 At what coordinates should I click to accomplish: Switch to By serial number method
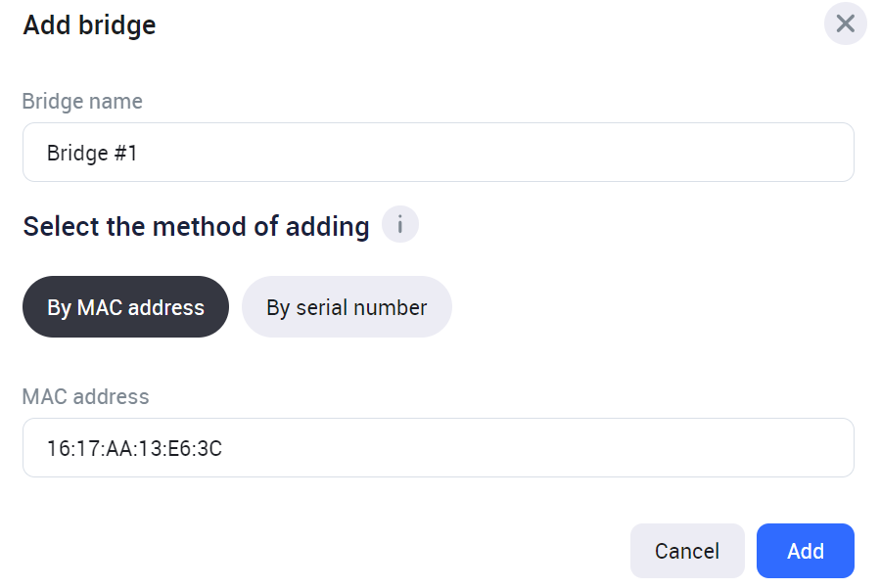[x=347, y=307]
